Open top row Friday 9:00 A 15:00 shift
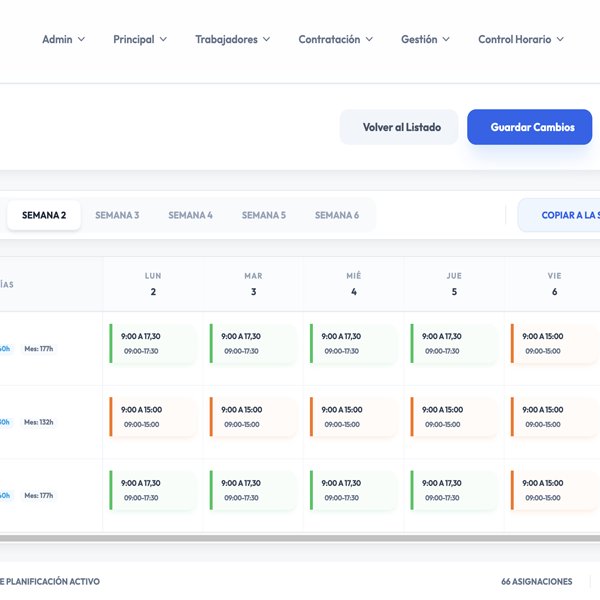This screenshot has width=600, height=600. point(554,343)
